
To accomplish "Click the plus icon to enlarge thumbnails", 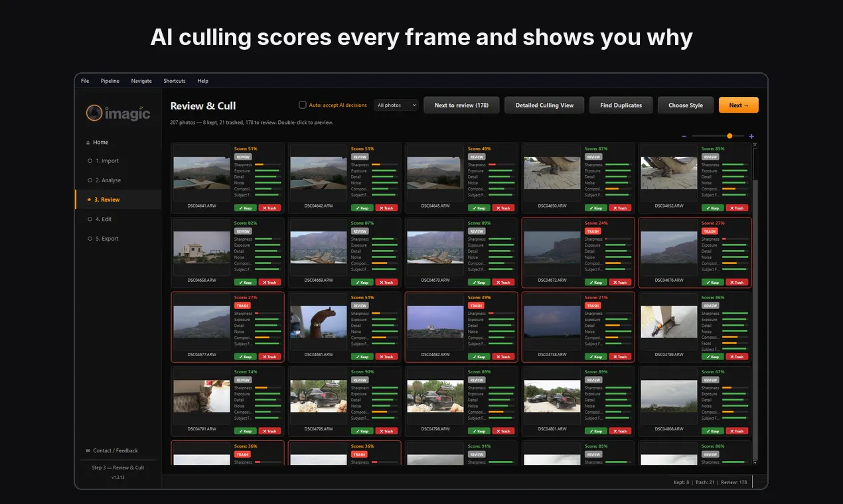I will [751, 137].
